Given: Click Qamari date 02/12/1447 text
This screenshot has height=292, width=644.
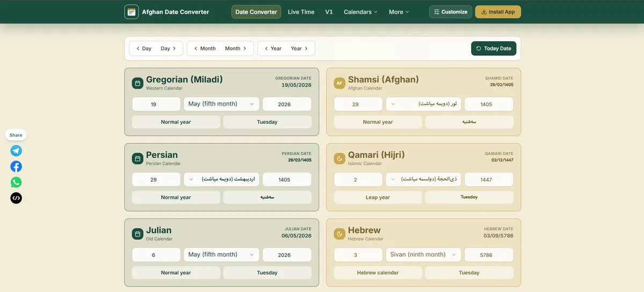Looking at the screenshot, I should click(x=502, y=160).
